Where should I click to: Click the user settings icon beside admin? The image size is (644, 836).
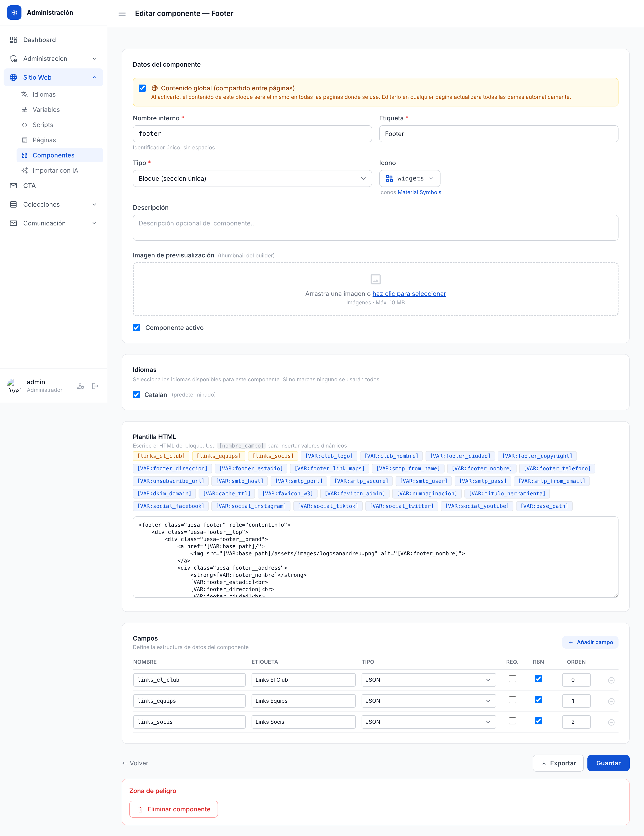(81, 386)
